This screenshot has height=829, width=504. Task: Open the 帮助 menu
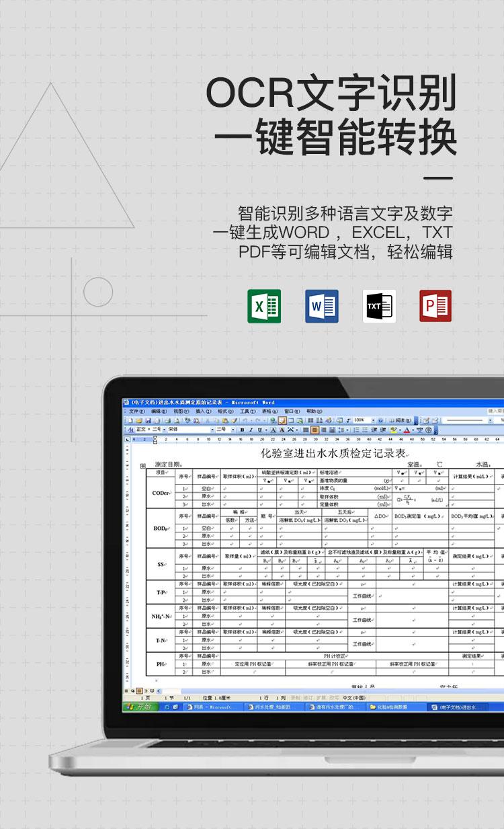tap(314, 411)
